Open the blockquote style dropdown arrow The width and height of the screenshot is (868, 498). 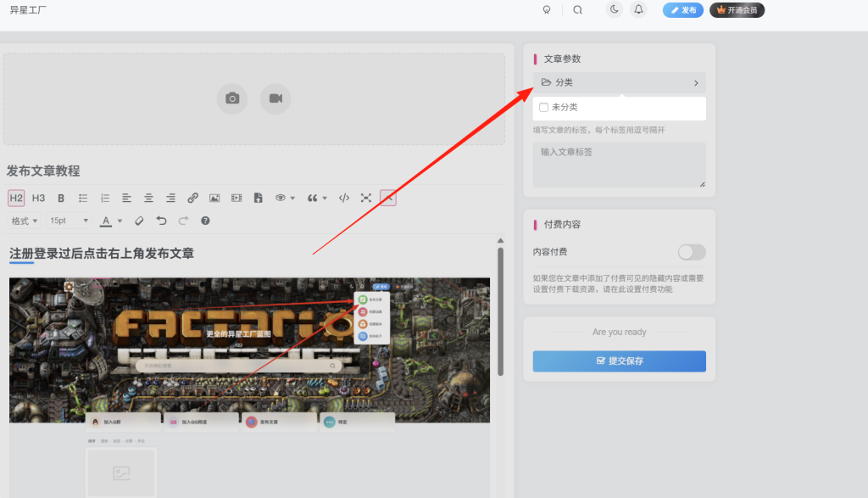coord(325,199)
